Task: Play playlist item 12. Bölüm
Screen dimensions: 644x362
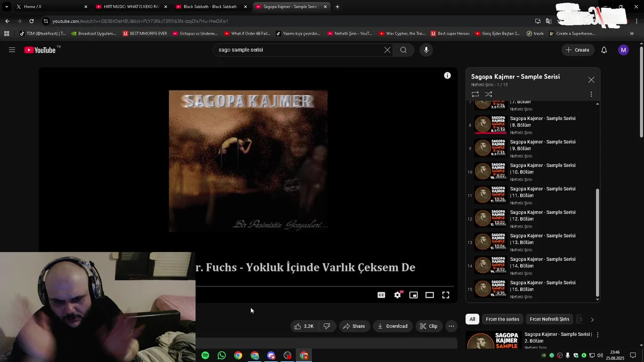Action: point(532,219)
